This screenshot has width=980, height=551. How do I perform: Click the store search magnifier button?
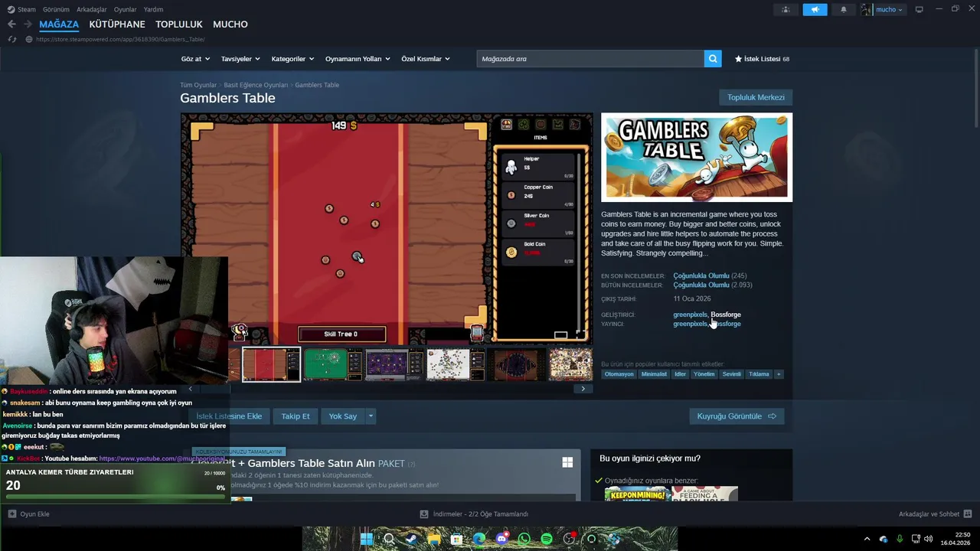tap(713, 59)
